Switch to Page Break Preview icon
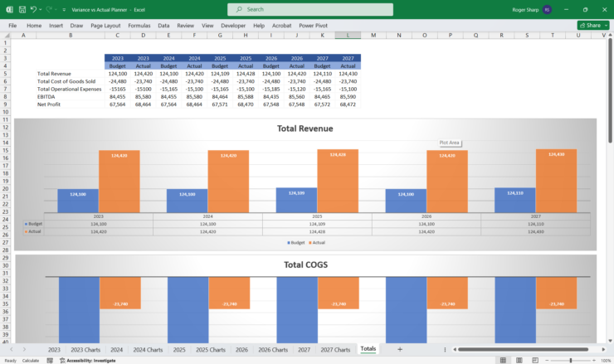The width and height of the screenshot is (614, 364). click(535, 361)
